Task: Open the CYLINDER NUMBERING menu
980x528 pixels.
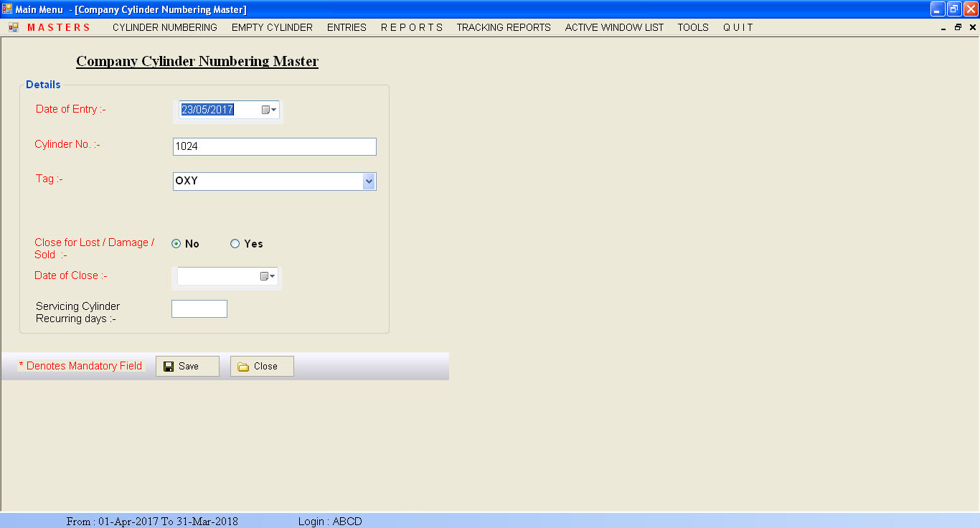Action: pos(164,27)
